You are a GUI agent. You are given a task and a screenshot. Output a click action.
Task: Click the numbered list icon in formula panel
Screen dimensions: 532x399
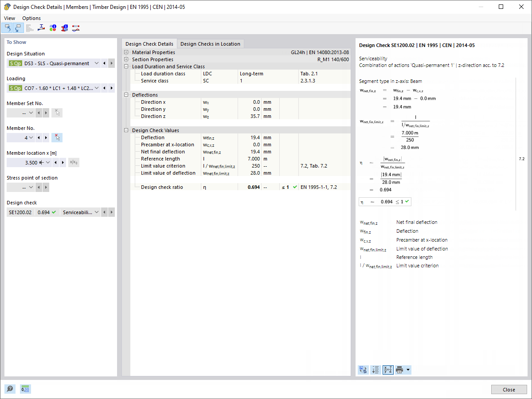coord(376,369)
